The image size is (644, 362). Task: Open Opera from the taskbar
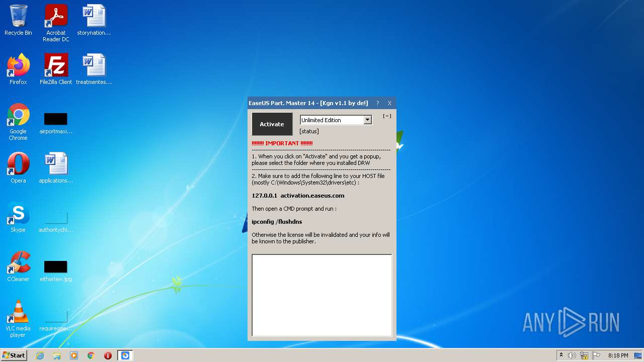pos(108,355)
